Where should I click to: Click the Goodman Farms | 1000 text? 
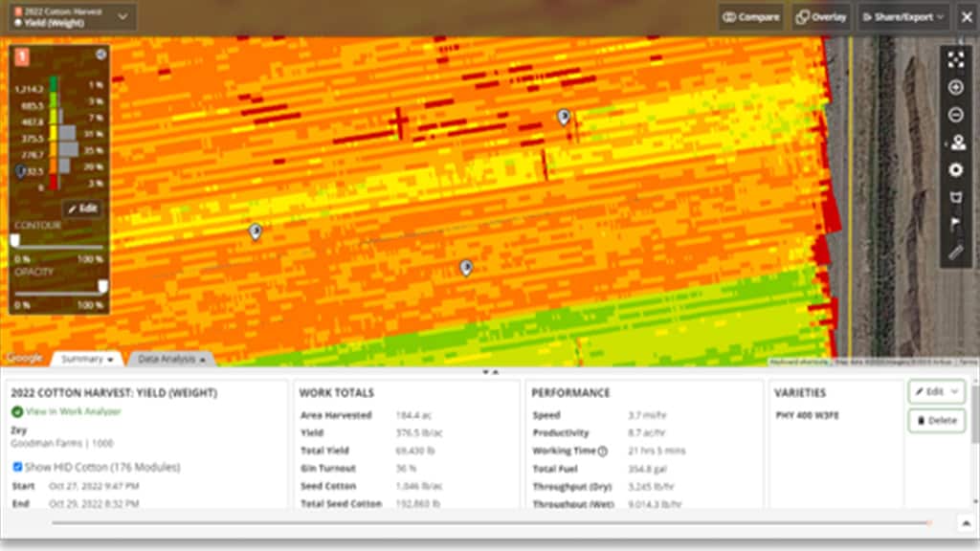(x=62, y=444)
